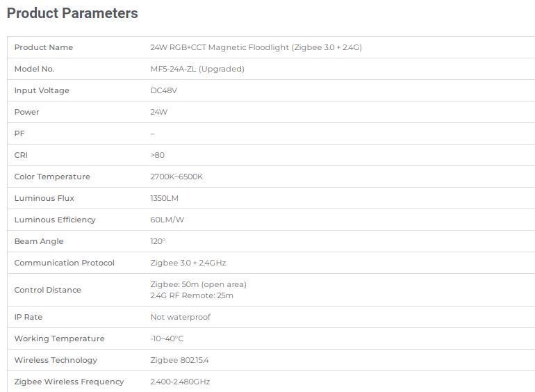This screenshot has height=392, width=535.
Task: Click the 2.400-2.480GHz frequency value
Action: pyautogui.click(x=180, y=382)
